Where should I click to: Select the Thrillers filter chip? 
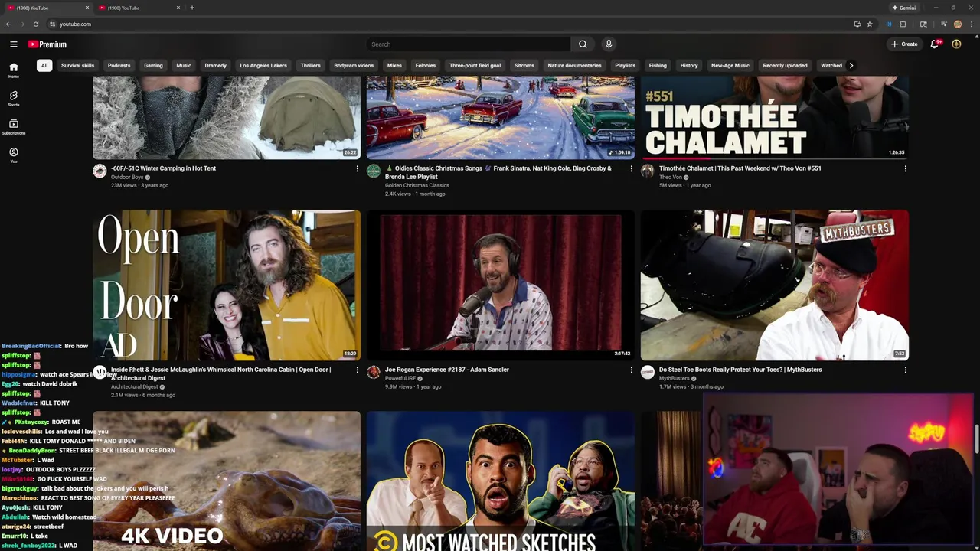pyautogui.click(x=310, y=65)
